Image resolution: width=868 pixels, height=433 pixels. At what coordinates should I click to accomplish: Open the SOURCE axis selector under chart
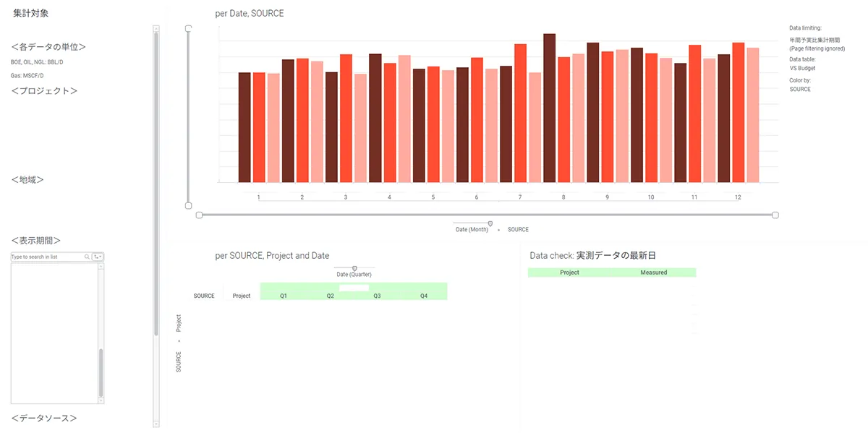tap(518, 230)
